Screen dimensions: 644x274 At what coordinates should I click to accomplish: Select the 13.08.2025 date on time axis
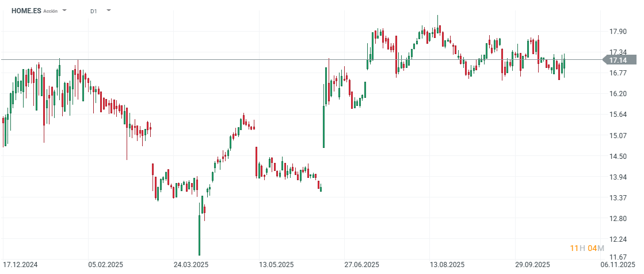447,265
